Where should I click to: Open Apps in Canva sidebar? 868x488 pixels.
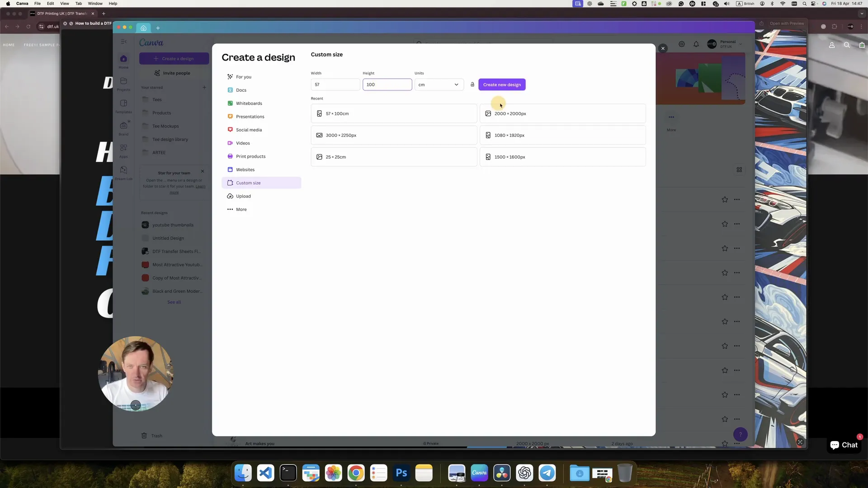point(123,150)
